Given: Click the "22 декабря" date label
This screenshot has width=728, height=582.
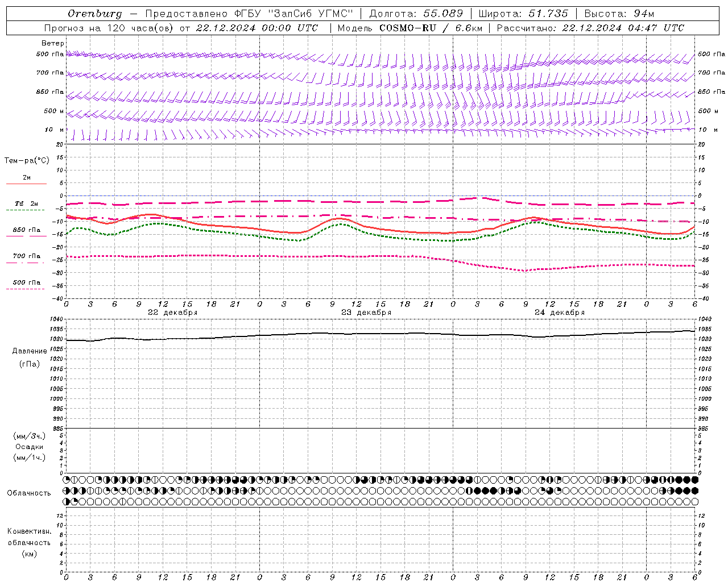Looking at the screenshot, I should click(172, 313).
